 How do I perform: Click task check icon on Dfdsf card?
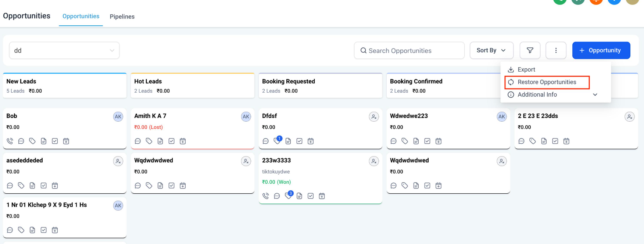(x=300, y=141)
